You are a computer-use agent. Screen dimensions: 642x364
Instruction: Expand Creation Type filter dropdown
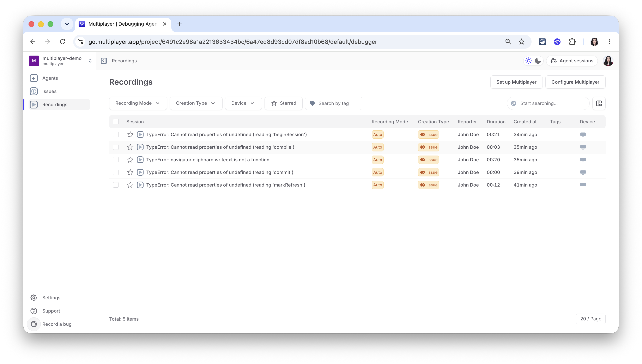click(196, 103)
